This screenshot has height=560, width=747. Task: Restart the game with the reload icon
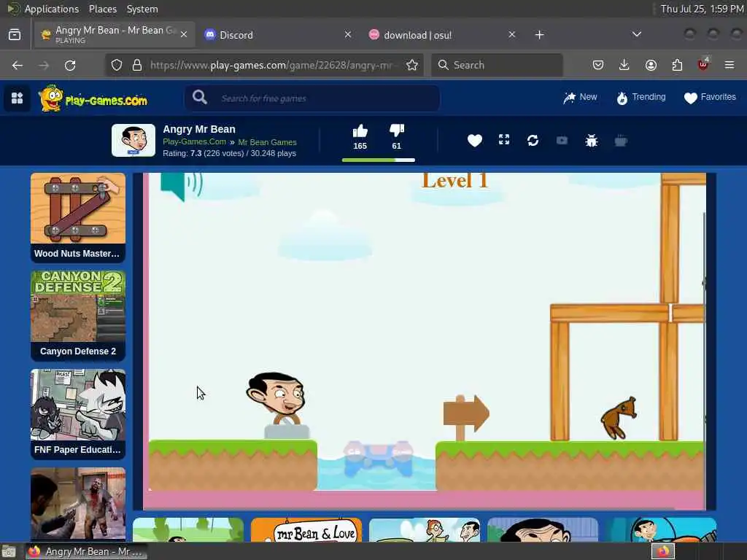click(x=533, y=141)
